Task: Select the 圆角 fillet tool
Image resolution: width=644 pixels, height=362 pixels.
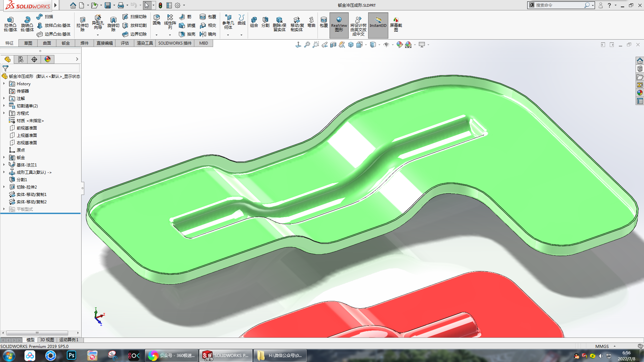Action: [157, 20]
